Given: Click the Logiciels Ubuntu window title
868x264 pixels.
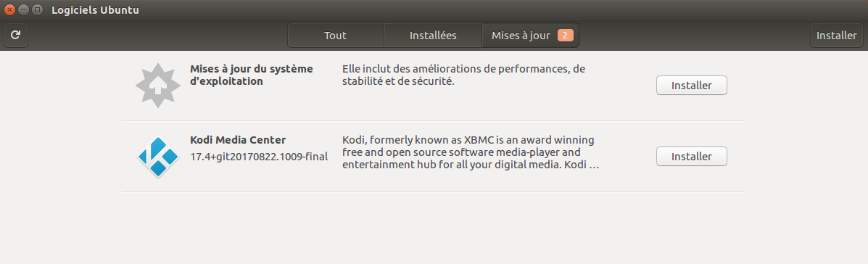Looking at the screenshot, I should [95, 10].
